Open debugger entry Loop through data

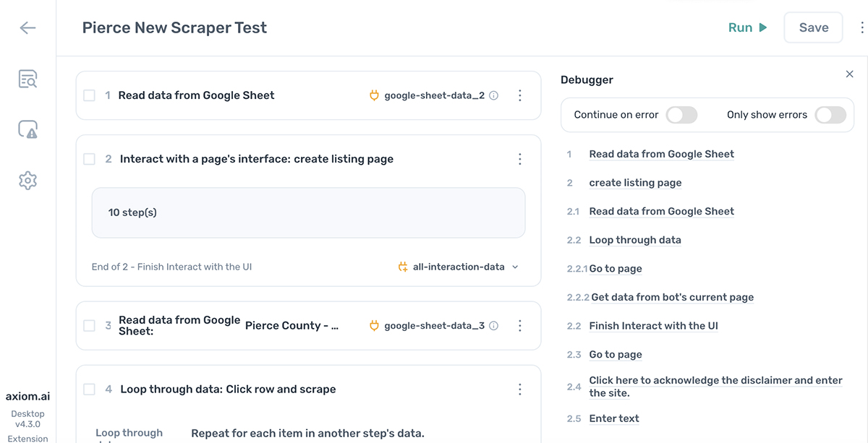tap(635, 240)
